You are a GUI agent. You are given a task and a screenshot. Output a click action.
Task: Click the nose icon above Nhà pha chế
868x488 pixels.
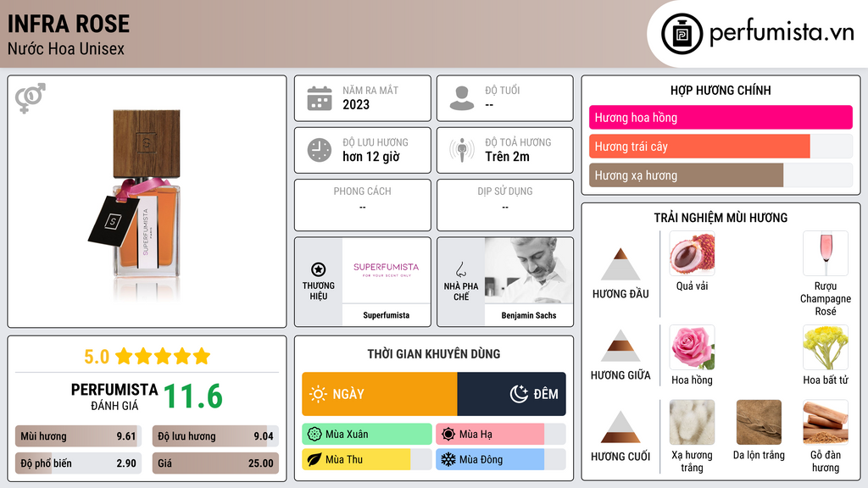(x=460, y=269)
